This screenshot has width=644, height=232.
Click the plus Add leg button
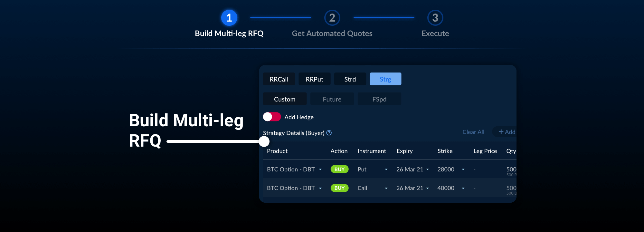[x=507, y=132]
